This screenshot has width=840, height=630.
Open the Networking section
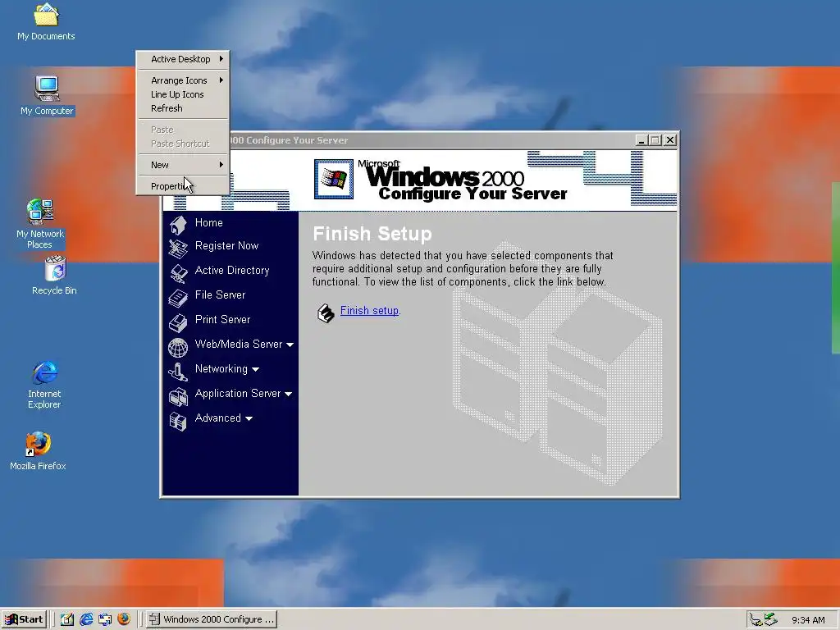pos(221,369)
